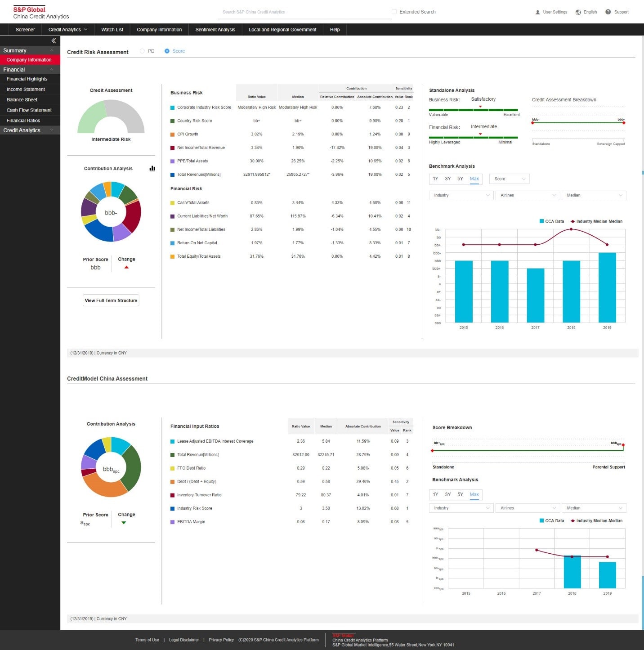
Task: Click the 2019 bar in upper chart
Action: click(x=607, y=287)
